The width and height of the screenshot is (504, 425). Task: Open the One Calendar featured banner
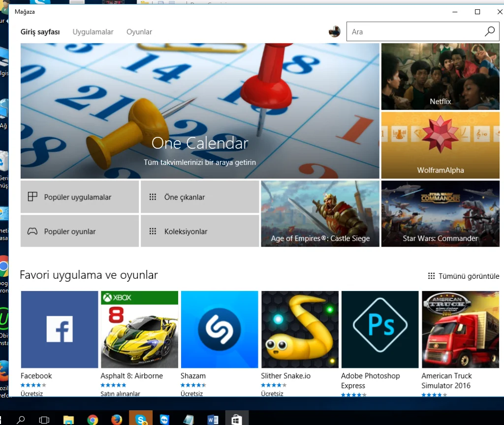coord(200,111)
